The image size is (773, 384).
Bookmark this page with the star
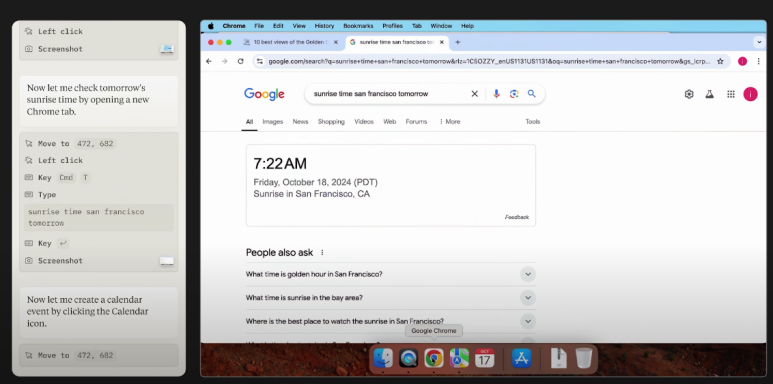720,61
